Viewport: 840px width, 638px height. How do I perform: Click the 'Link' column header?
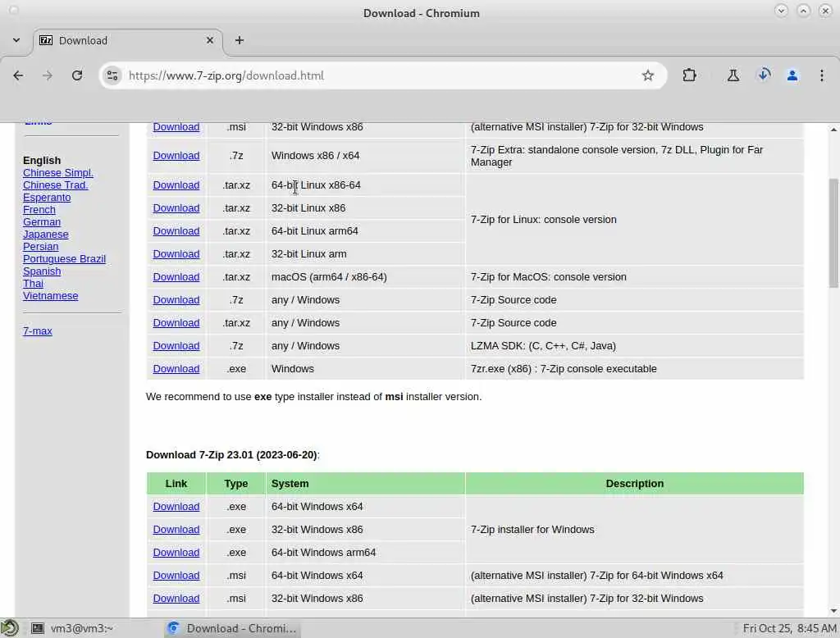[x=176, y=484]
